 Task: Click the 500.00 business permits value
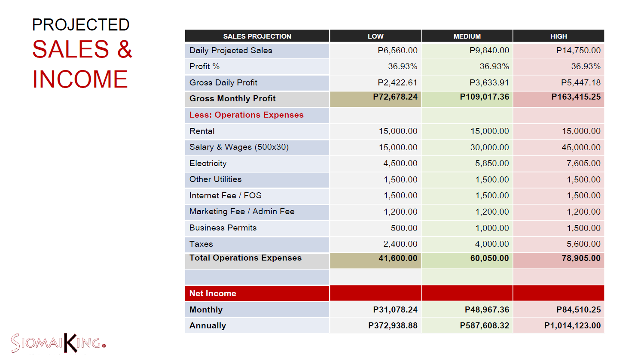404,228
